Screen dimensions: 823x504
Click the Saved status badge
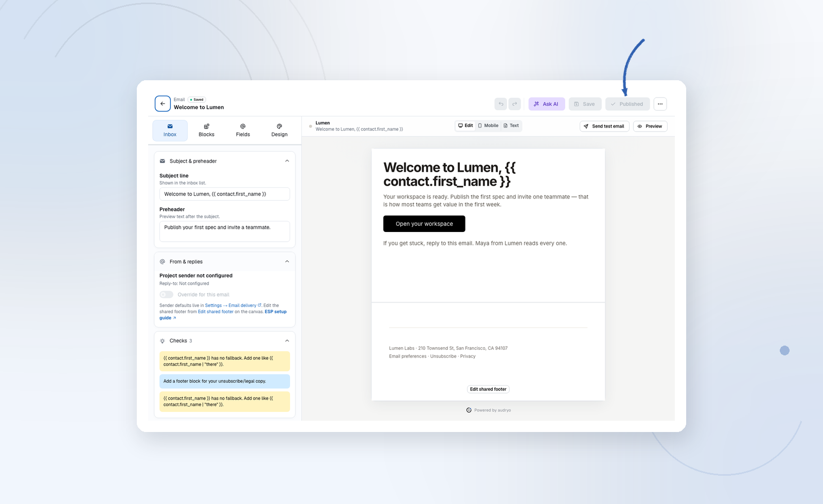click(196, 100)
